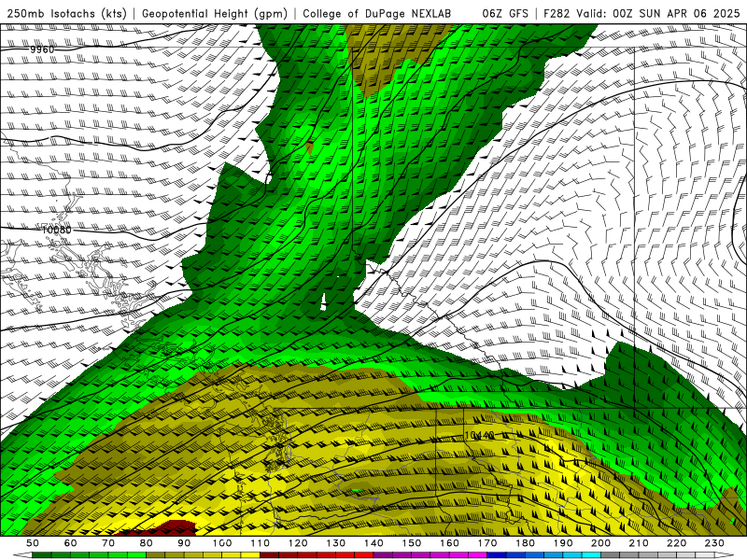Click the 'F282' forecast hour text

[x=557, y=13]
